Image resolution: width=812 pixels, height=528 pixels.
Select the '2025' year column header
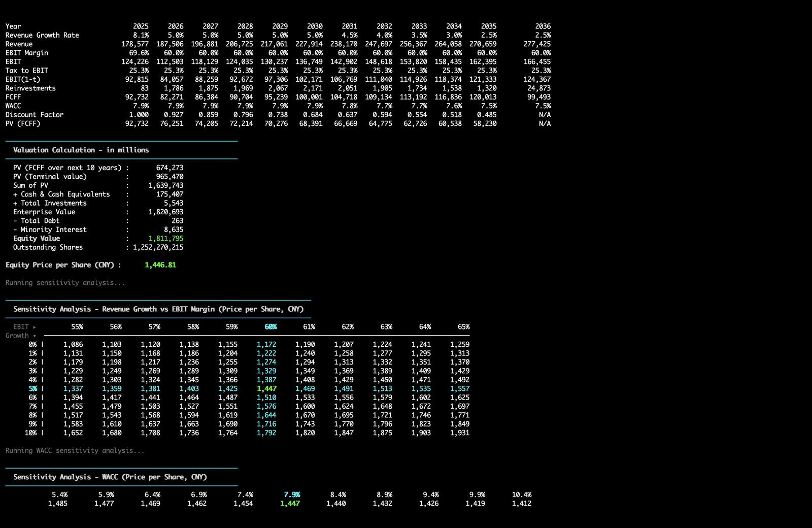click(141, 26)
